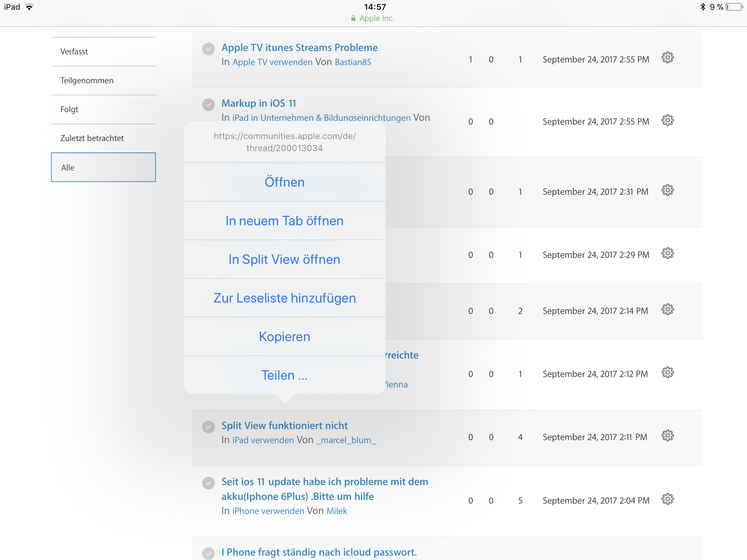Screen dimensions: 747x560
Task: Click checkmark circle beside Markup in iOS 11
Action: (x=208, y=105)
